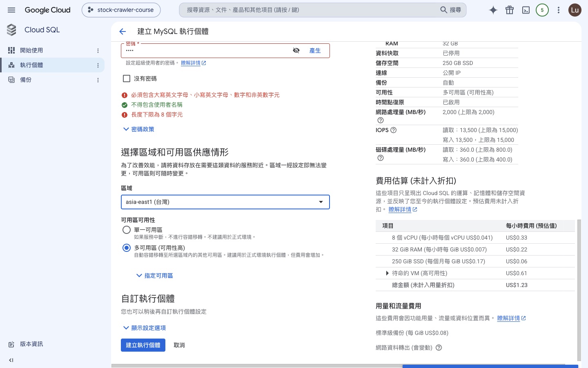Select 單一可用區 radio option
Viewport: 588px width, 368px height.
click(x=127, y=230)
